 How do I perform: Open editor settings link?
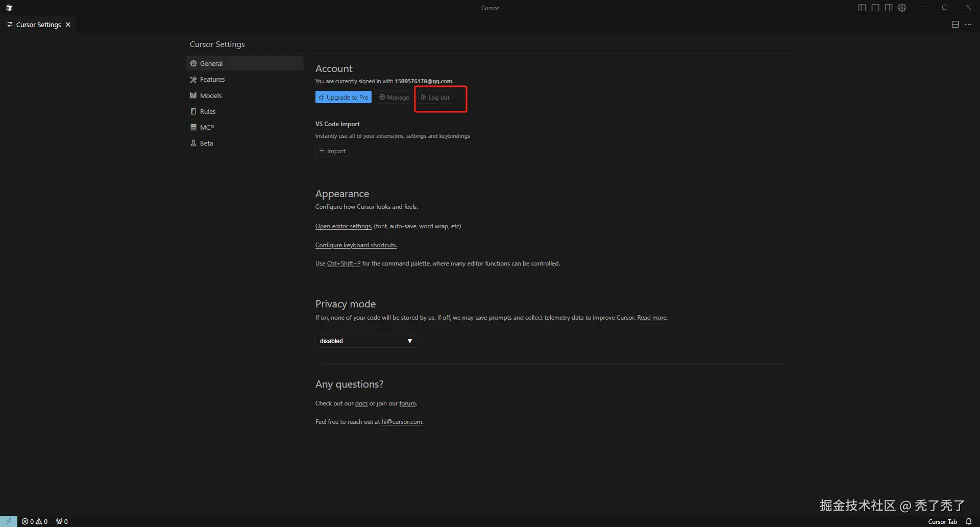tap(344, 226)
